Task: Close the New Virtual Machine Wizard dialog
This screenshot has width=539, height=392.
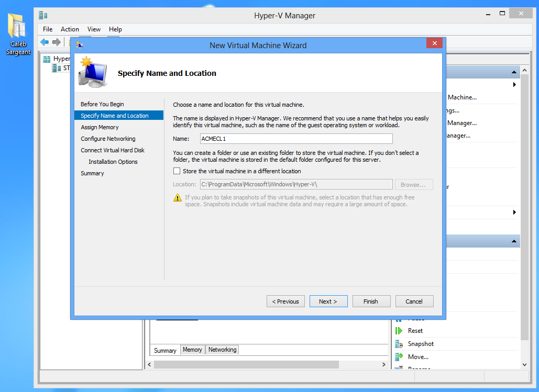Action: pos(435,43)
